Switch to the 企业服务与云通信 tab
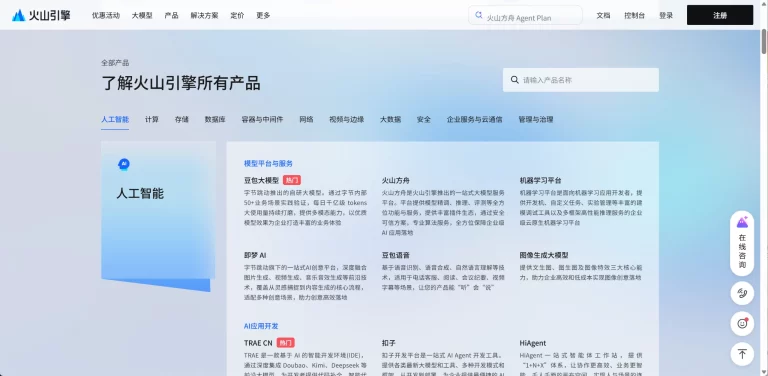Image resolution: width=768 pixels, height=376 pixels. (475, 119)
